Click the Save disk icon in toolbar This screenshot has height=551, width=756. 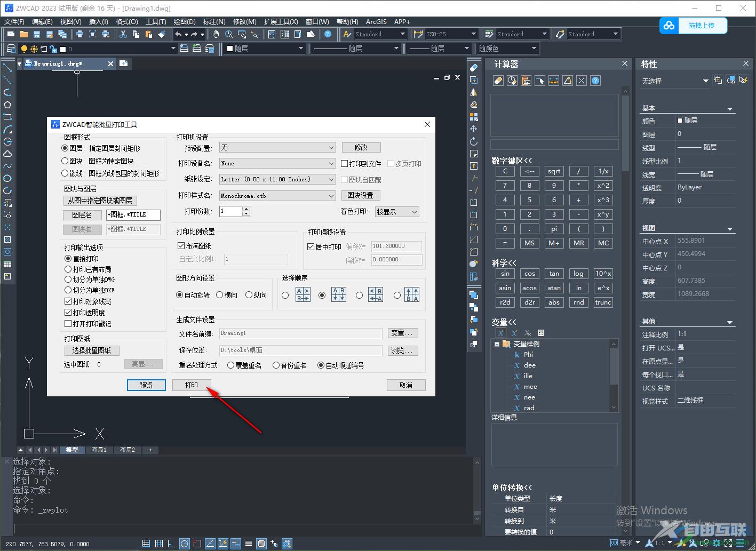point(36,34)
